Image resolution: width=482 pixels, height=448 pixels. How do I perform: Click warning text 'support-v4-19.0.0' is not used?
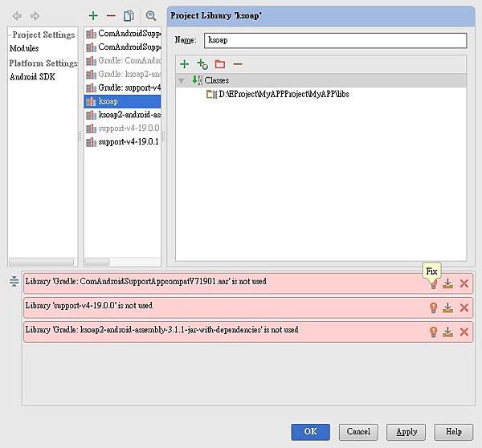[89, 305]
